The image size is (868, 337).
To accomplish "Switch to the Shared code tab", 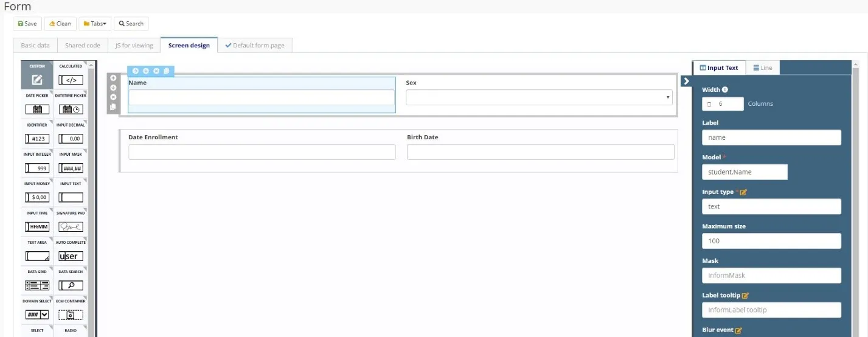I will (x=83, y=46).
